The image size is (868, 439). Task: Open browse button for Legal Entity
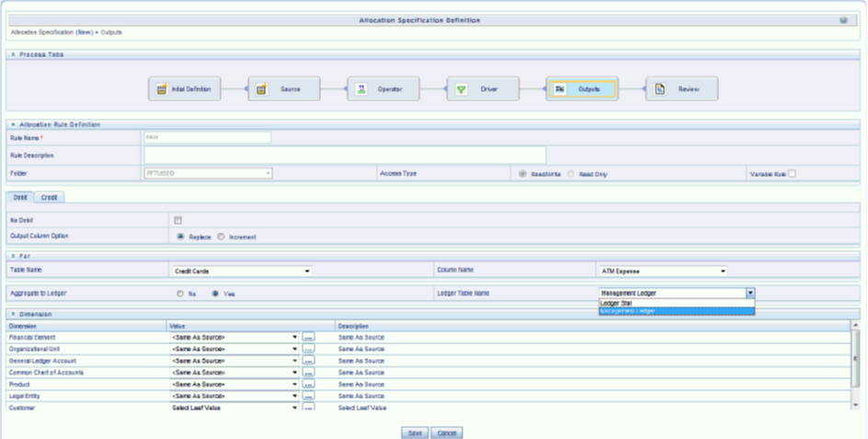point(308,396)
